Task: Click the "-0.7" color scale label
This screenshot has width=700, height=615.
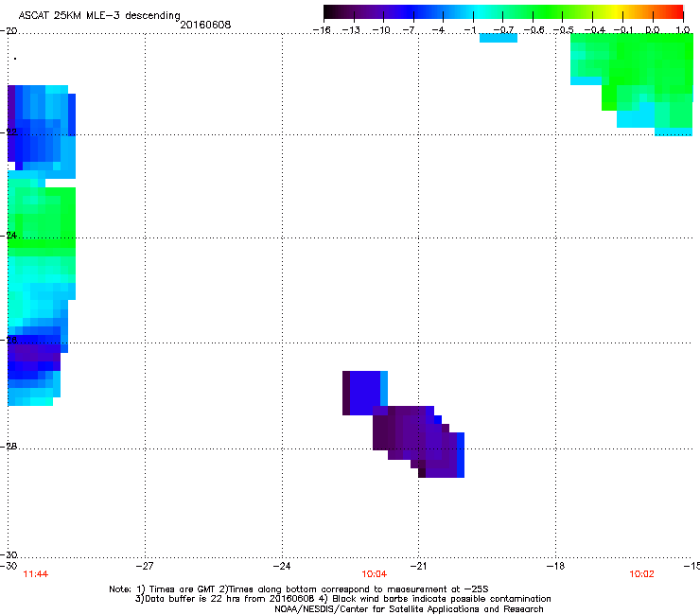Action: [x=503, y=30]
